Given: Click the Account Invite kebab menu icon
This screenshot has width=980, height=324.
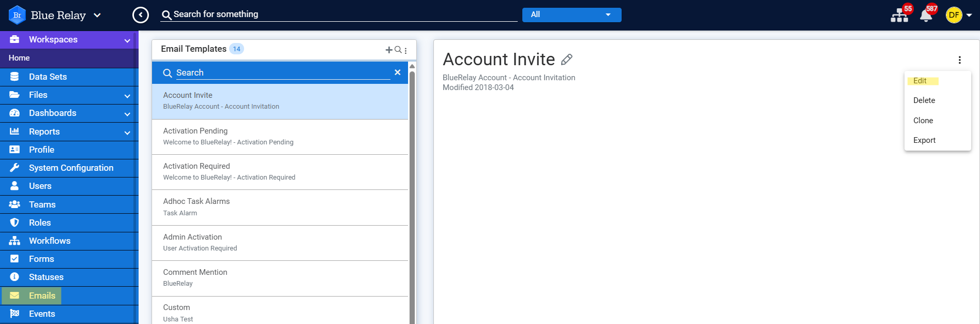Looking at the screenshot, I should pyautogui.click(x=960, y=60).
